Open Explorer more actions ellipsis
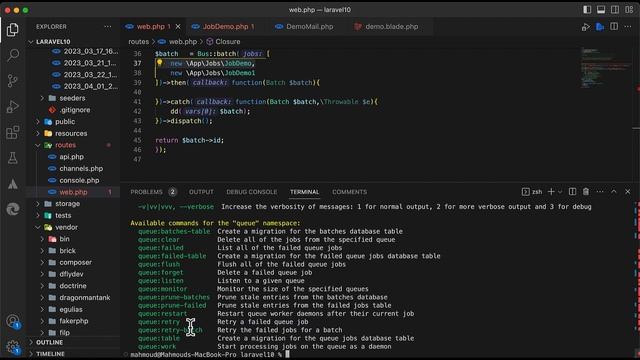The height and width of the screenshot is (360, 640). [108, 27]
